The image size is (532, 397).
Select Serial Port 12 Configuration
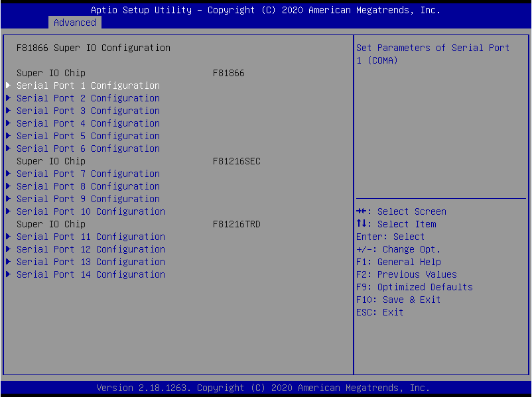[90, 249]
